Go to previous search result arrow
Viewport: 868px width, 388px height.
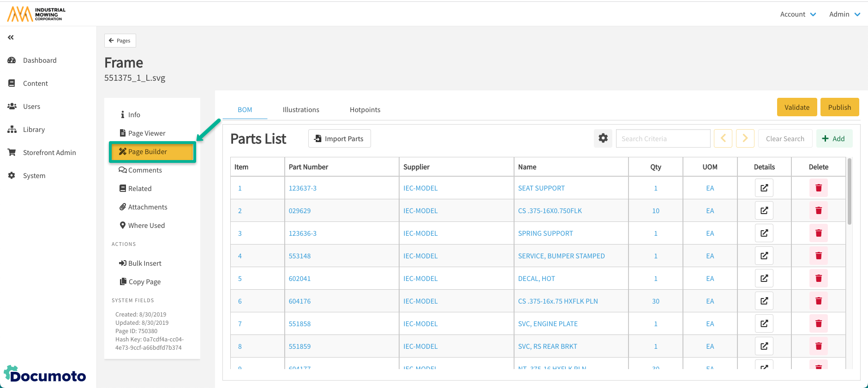723,138
